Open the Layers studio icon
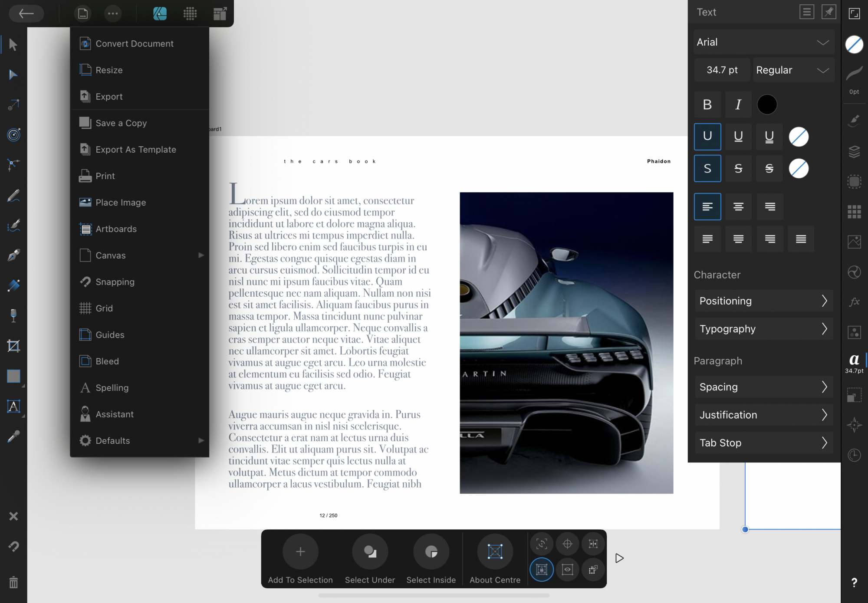 point(854,151)
